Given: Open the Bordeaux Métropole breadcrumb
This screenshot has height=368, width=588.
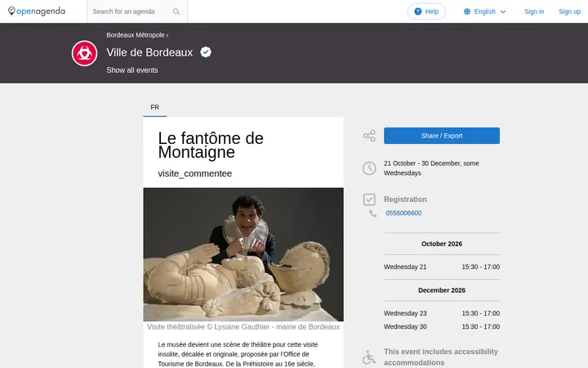Looking at the screenshot, I should [136, 35].
